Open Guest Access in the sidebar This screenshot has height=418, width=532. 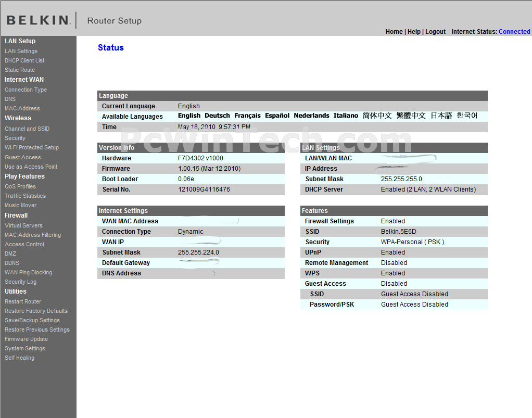[x=23, y=157]
